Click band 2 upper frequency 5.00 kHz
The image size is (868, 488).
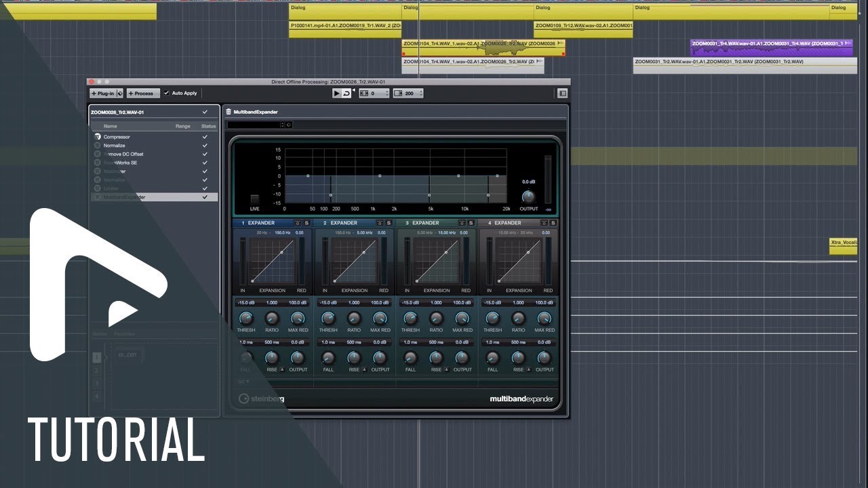click(x=366, y=232)
